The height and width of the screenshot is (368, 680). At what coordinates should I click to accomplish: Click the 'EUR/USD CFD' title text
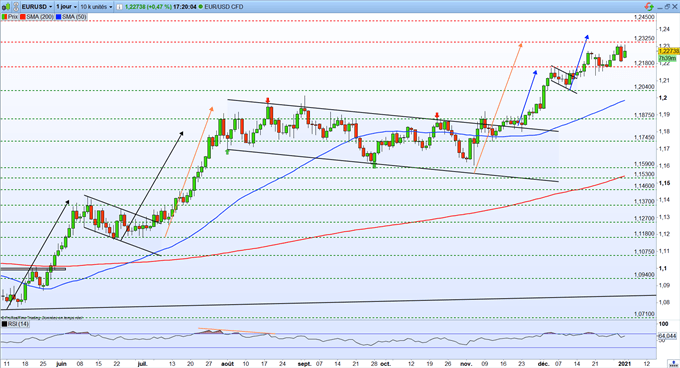(224, 7)
